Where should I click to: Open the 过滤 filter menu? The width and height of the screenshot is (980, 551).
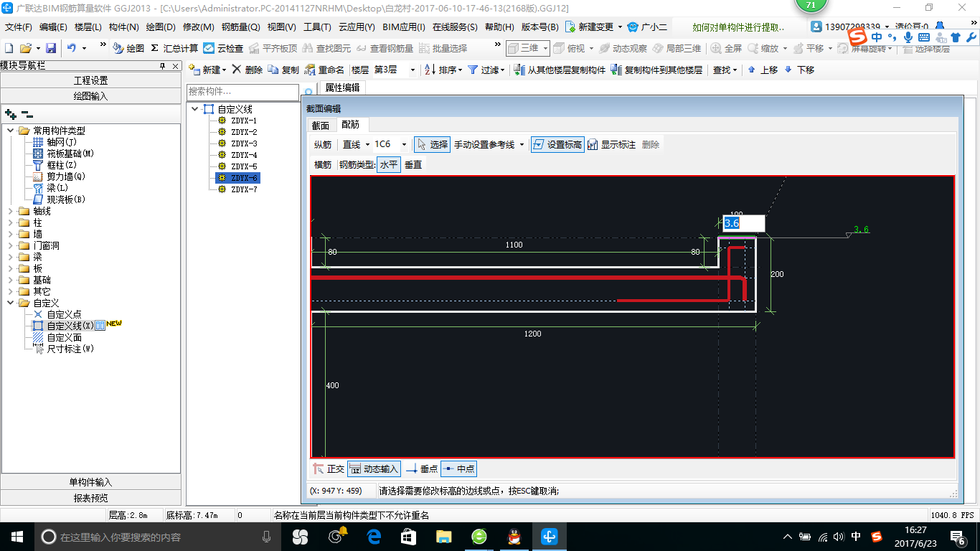click(486, 70)
